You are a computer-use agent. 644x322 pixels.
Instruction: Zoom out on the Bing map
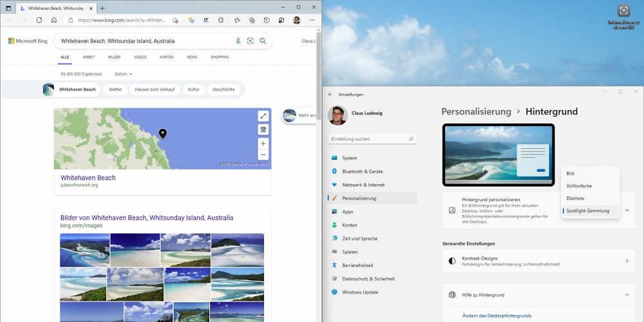263,155
